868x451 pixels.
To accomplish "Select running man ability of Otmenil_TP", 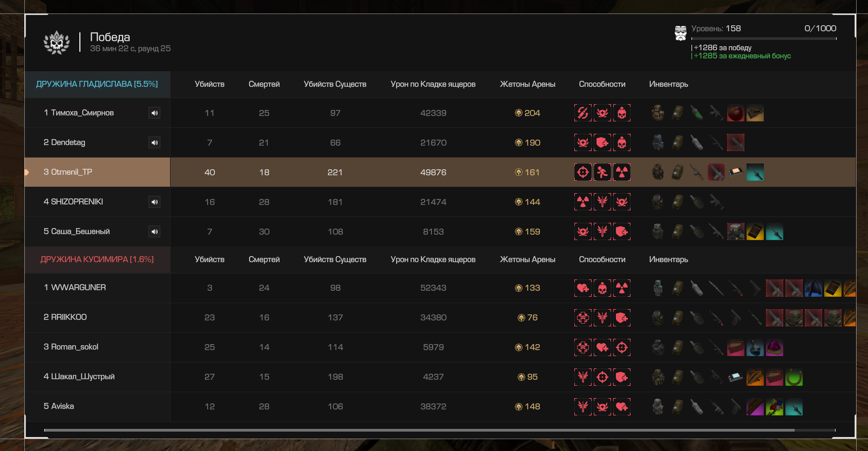I will (x=602, y=172).
